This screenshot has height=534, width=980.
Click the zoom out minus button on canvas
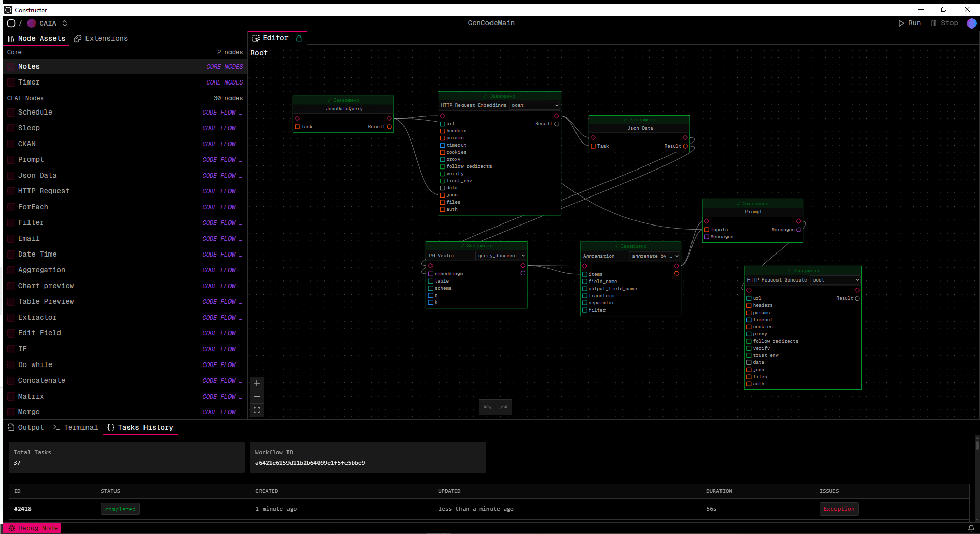point(257,397)
